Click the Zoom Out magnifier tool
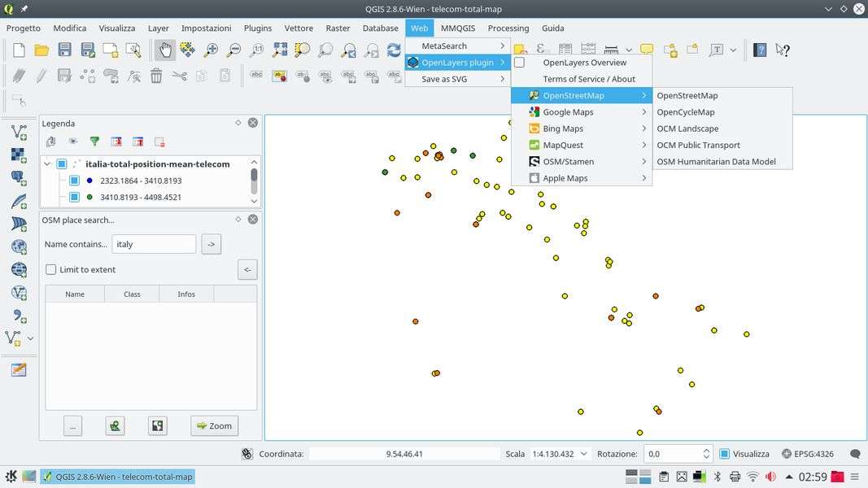The image size is (868, 488). (x=233, y=50)
